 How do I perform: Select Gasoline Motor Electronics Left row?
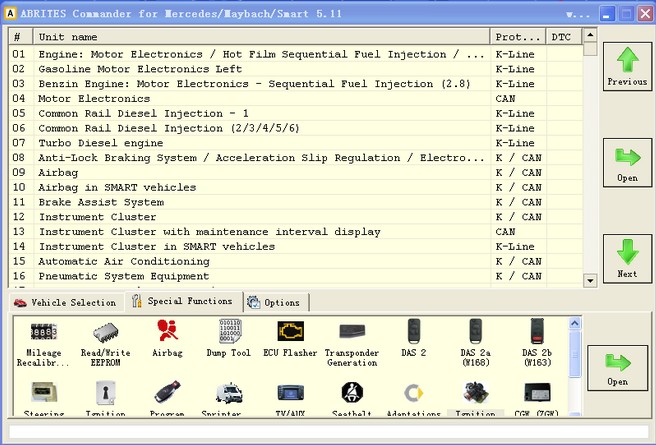point(296,69)
